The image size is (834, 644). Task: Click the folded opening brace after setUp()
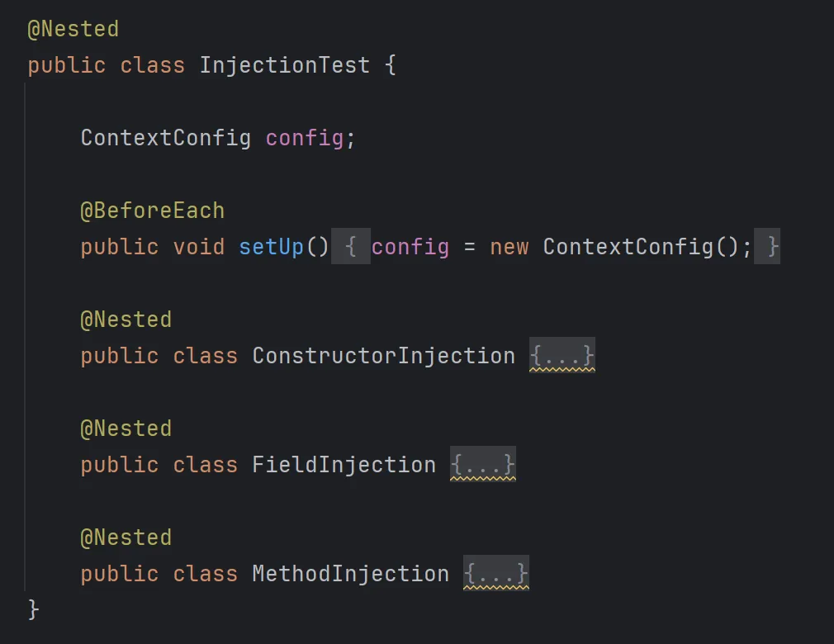point(351,247)
